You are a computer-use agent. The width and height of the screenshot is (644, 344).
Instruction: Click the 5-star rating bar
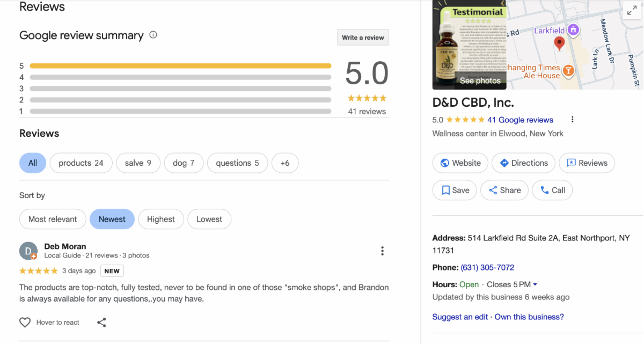[180, 66]
